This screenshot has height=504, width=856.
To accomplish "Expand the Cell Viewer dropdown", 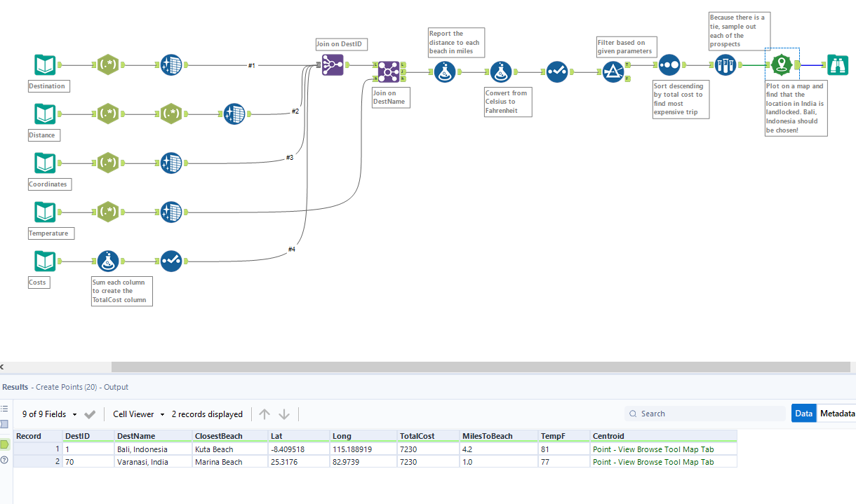I will tap(138, 414).
